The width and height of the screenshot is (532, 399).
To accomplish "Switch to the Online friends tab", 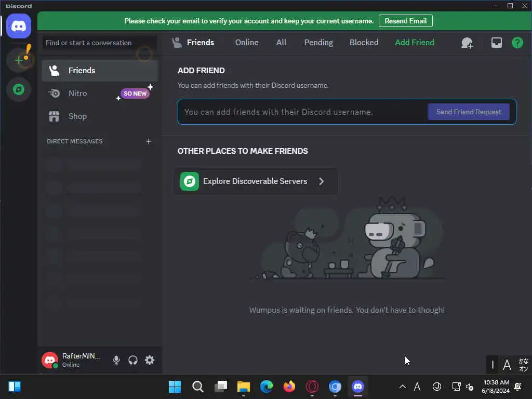I will (x=247, y=43).
